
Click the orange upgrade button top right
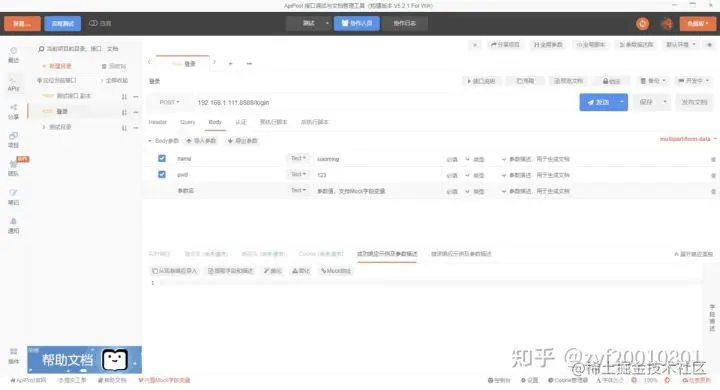[x=698, y=23]
